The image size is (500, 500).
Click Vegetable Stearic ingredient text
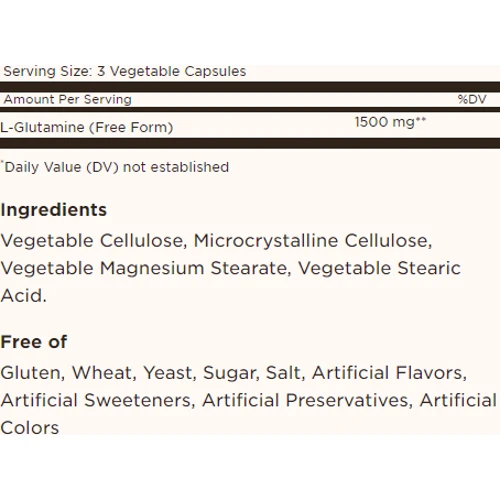pos(379,268)
